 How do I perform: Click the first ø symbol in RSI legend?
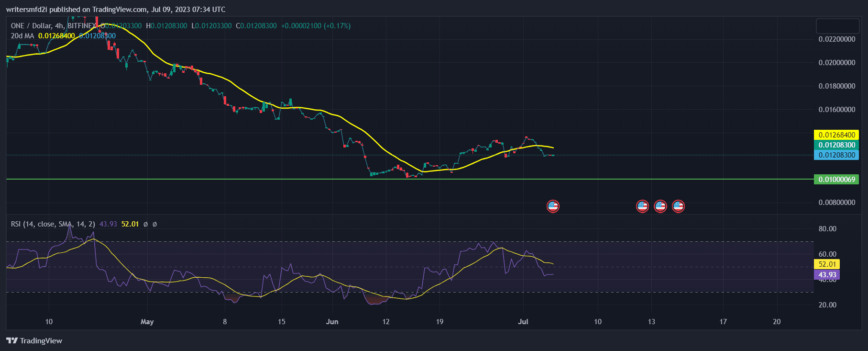coord(145,224)
